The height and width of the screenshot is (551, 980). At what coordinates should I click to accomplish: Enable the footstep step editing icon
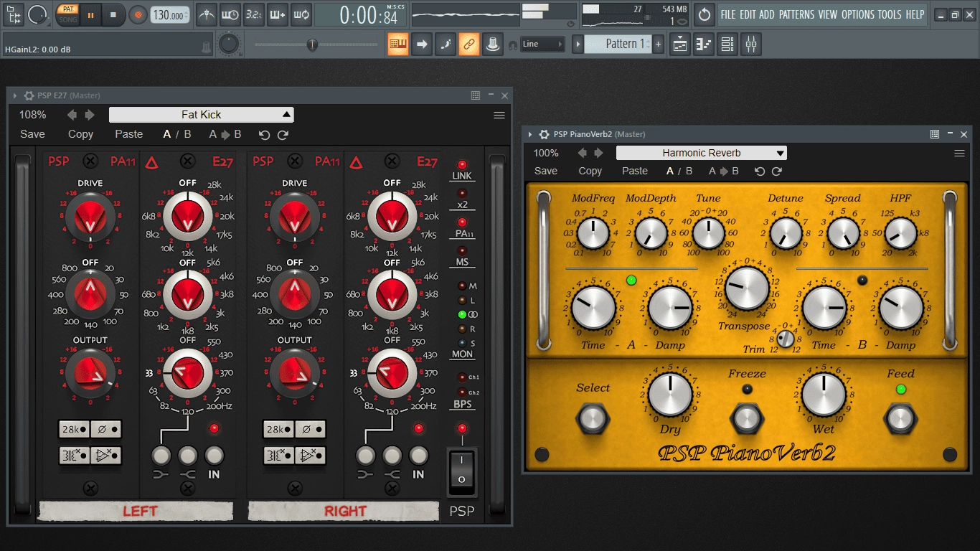(x=446, y=44)
